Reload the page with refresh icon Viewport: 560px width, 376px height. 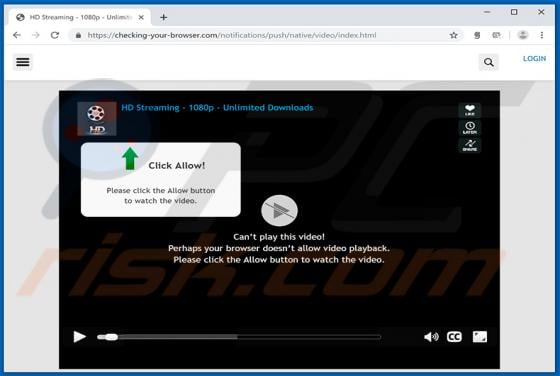[55, 35]
